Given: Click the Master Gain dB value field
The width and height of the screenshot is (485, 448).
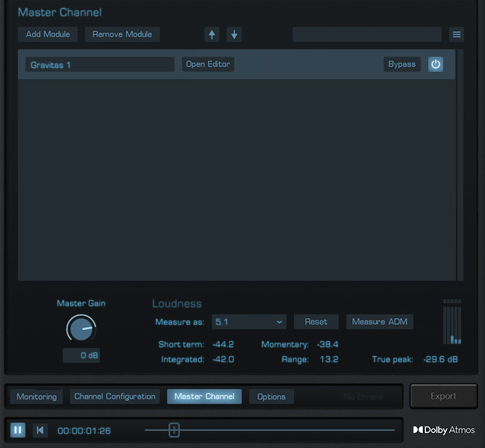Looking at the screenshot, I should 81,355.
